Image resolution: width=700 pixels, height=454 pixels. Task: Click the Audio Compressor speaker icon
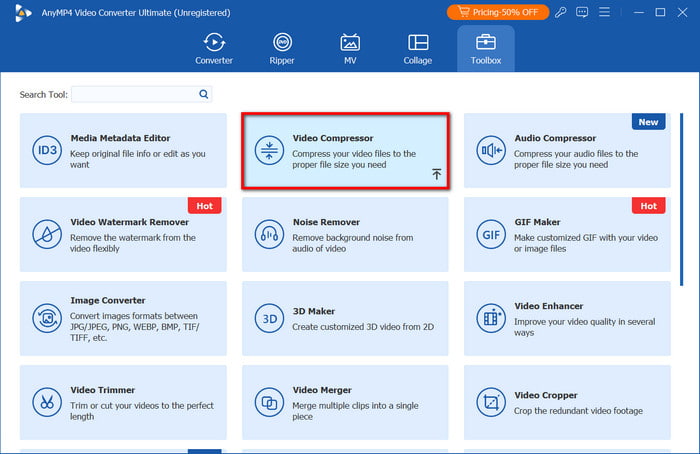click(x=491, y=150)
